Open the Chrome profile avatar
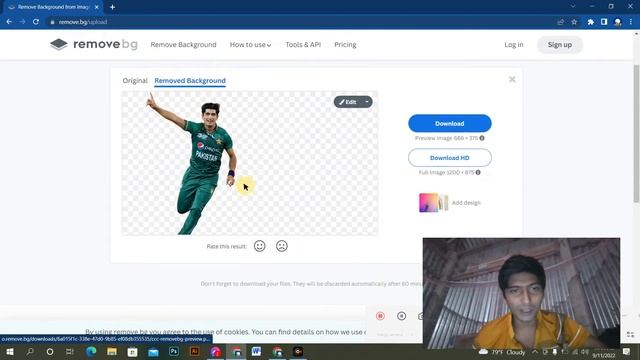 (618, 22)
